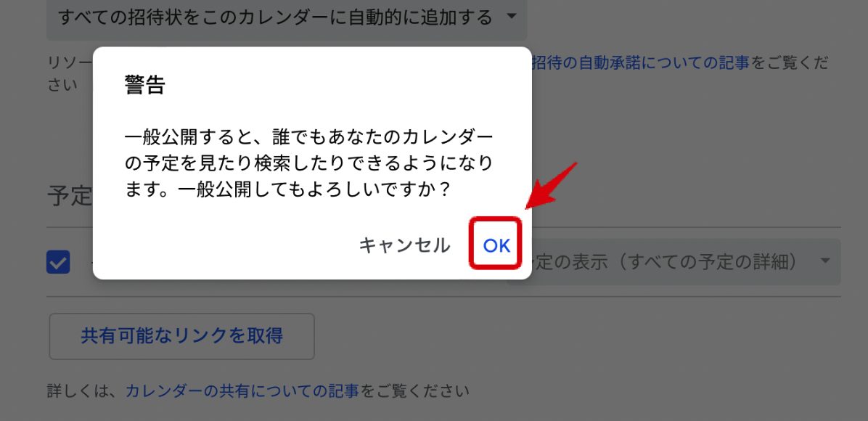Click the 警告 dialog title
Screen dimensions: 868x421
(x=144, y=86)
